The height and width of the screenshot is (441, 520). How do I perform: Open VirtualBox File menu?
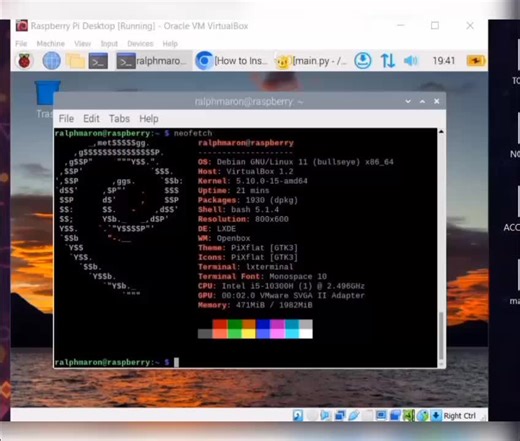[x=21, y=44]
